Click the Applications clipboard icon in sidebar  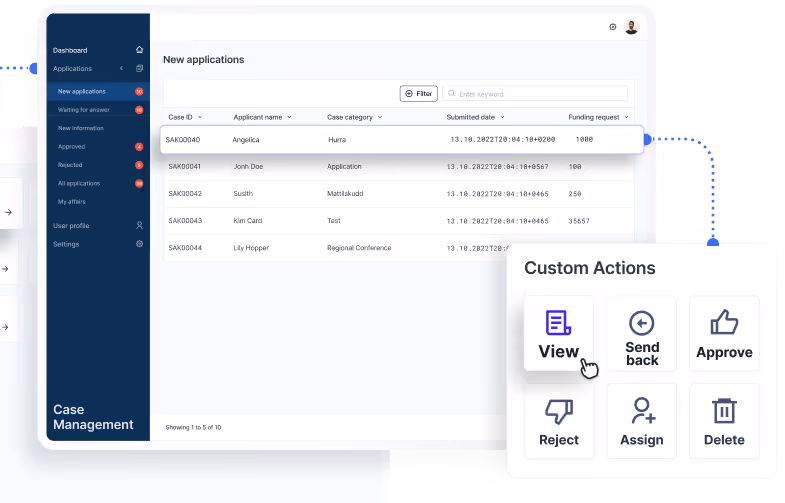[139, 68]
